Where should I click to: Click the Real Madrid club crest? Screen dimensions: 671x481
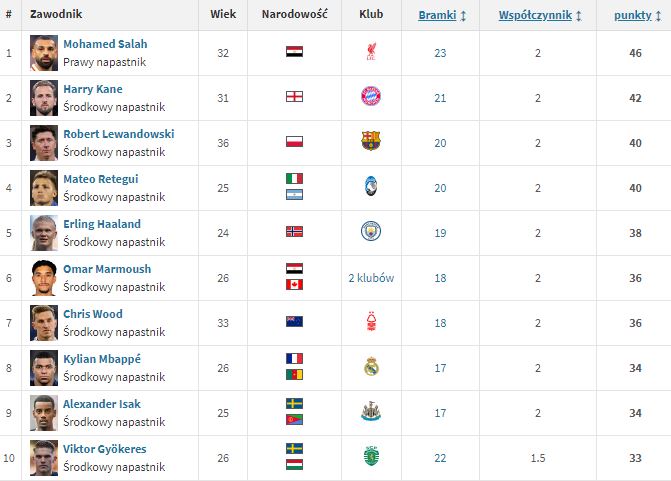point(371,367)
